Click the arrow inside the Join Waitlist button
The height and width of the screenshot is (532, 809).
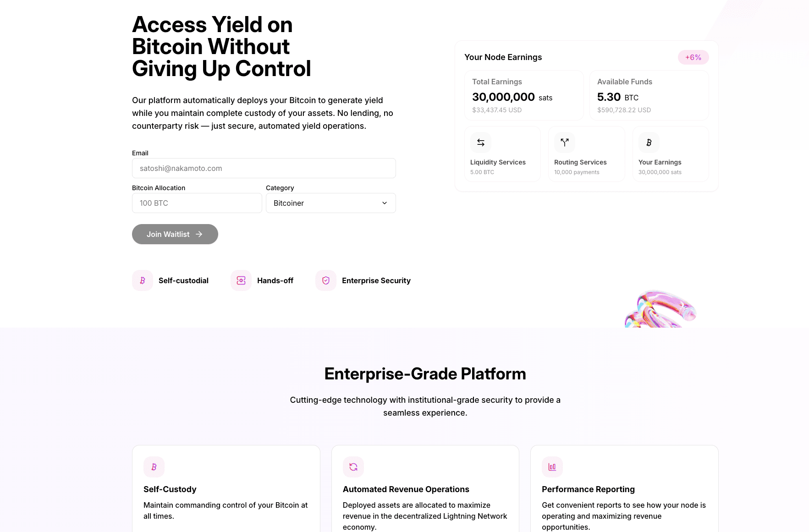tap(199, 234)
